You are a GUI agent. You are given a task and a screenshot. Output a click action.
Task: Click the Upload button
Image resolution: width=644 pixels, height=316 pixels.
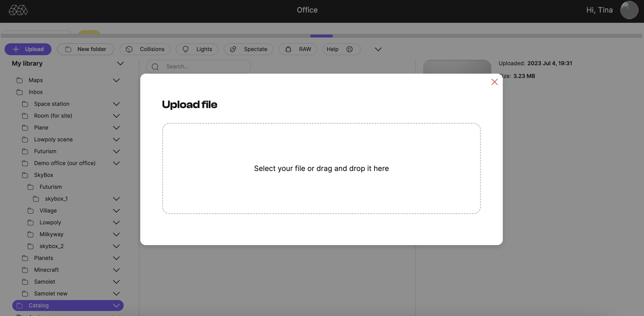(28, 49)
